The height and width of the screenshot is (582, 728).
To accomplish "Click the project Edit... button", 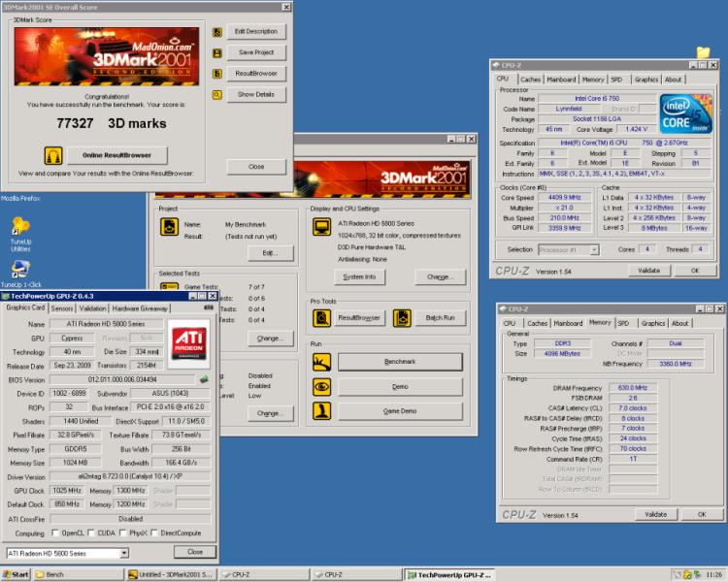I will [x=270, y=253].
